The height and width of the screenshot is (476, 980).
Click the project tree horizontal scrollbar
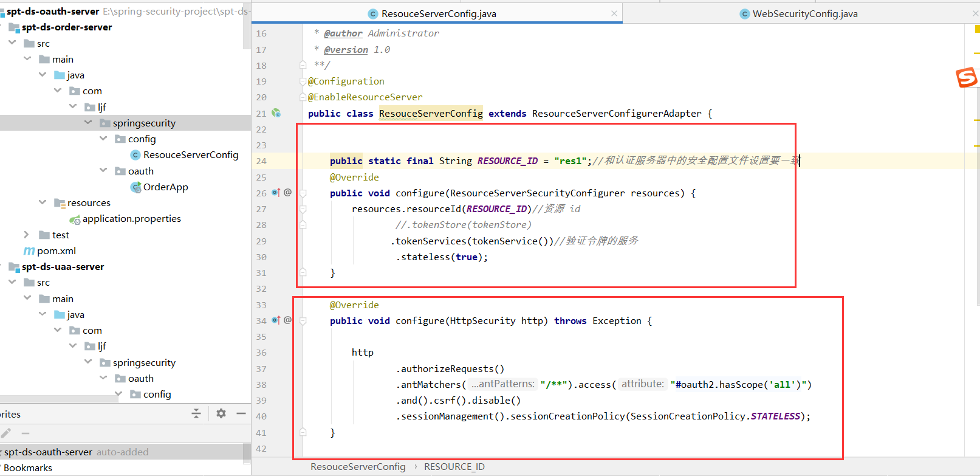(59, 399)
